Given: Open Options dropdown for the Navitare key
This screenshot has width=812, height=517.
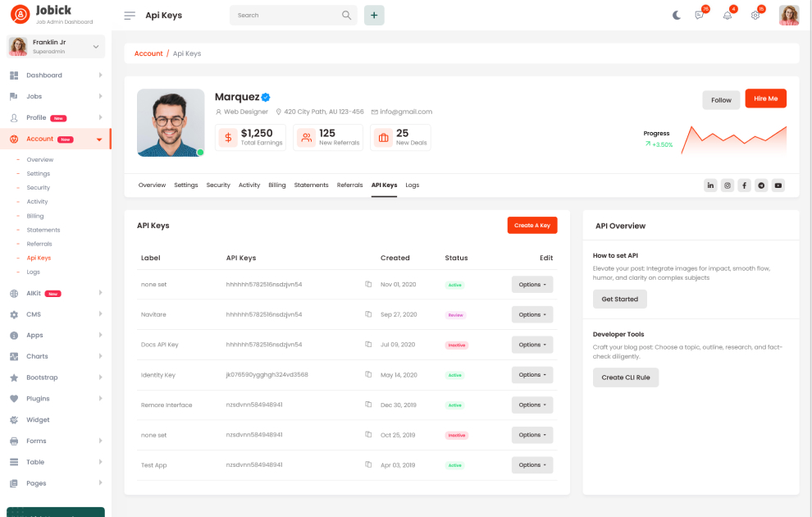Looking at the screenshot, I should (531, 314).
